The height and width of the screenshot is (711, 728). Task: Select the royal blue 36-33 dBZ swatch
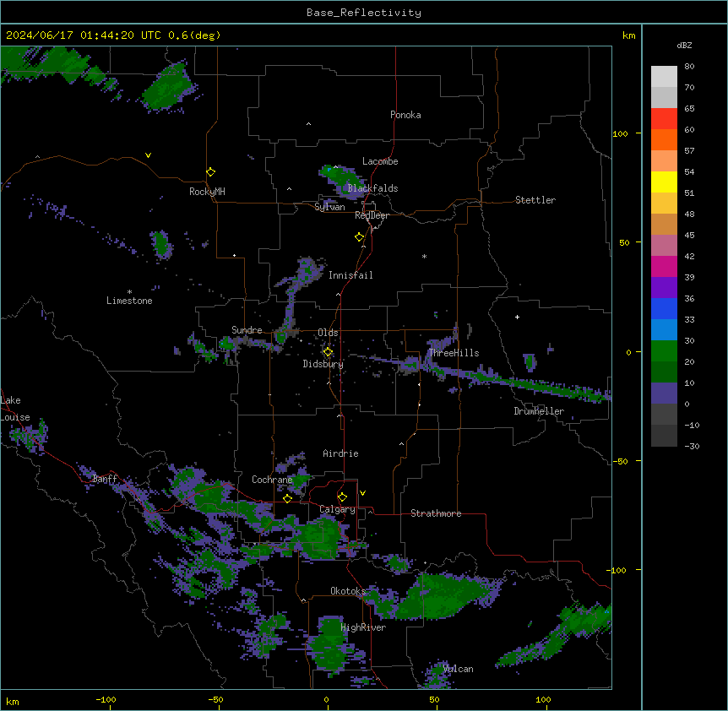point(664,308)
